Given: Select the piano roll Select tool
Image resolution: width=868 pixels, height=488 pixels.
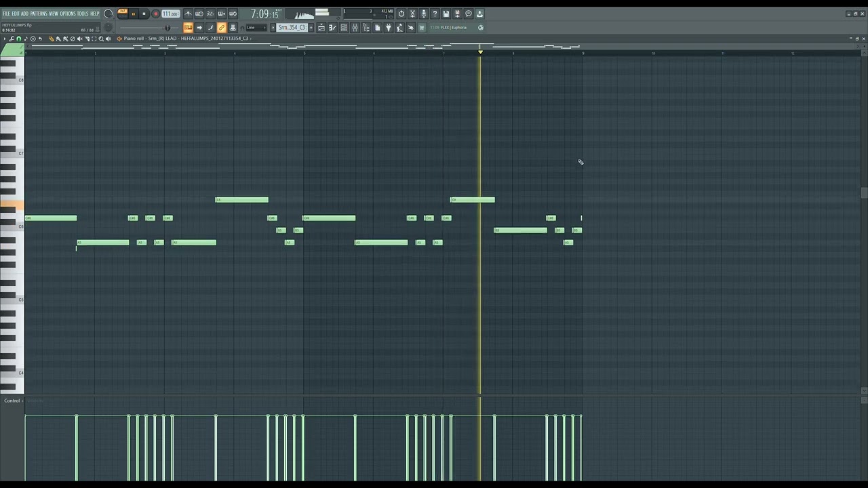Looking at the screenshot, I should 94,39.
